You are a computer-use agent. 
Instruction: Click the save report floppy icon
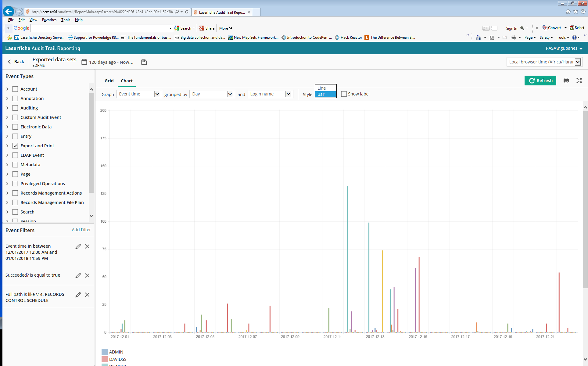click(x=144, y=62)
